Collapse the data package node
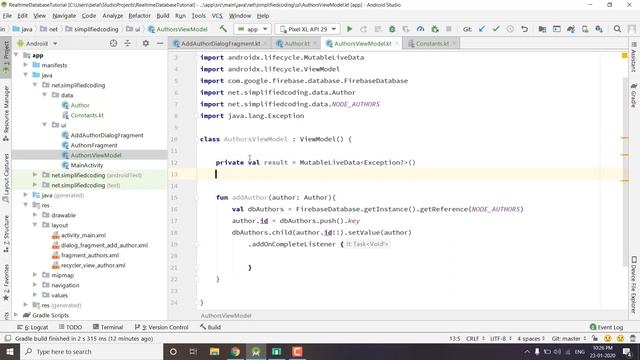 click(x=44, y=95)
